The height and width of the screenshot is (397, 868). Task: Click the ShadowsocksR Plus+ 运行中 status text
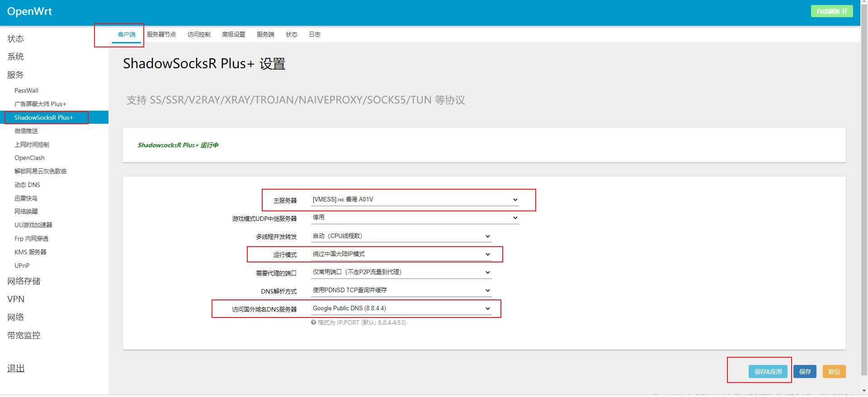click(178, 145)
